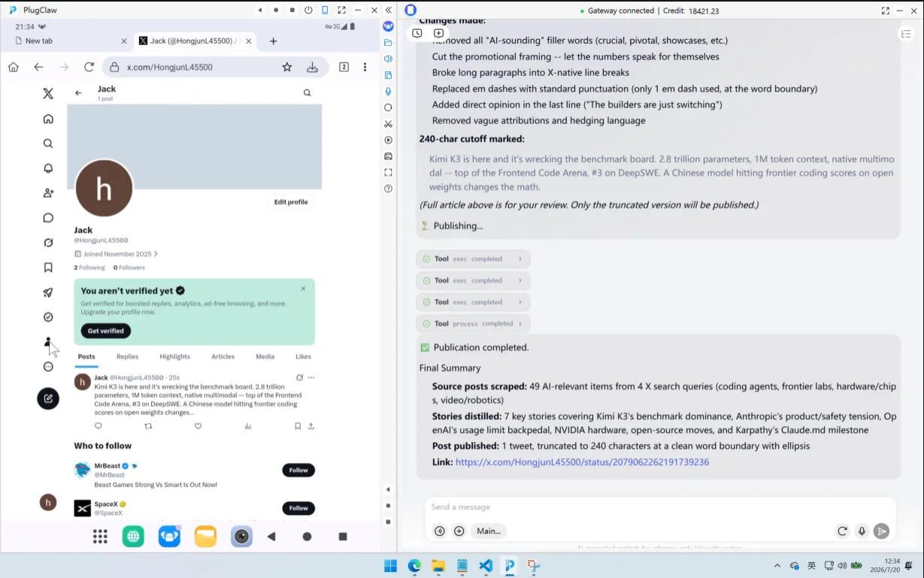
Task: Open Visual Studio Code from the taskbar
Action: (486, 565)
